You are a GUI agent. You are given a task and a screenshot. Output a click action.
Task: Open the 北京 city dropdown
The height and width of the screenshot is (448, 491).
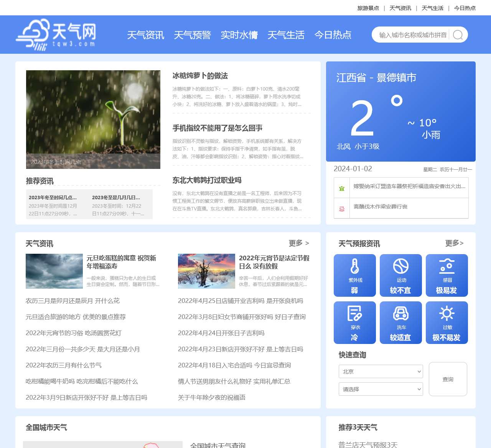tap(380, 371)
